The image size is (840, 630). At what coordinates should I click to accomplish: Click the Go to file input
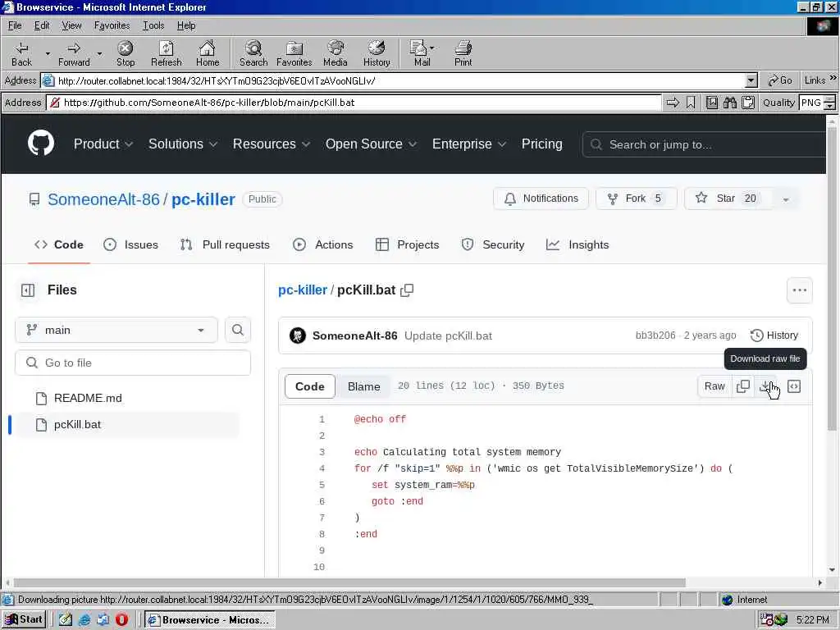133,363
